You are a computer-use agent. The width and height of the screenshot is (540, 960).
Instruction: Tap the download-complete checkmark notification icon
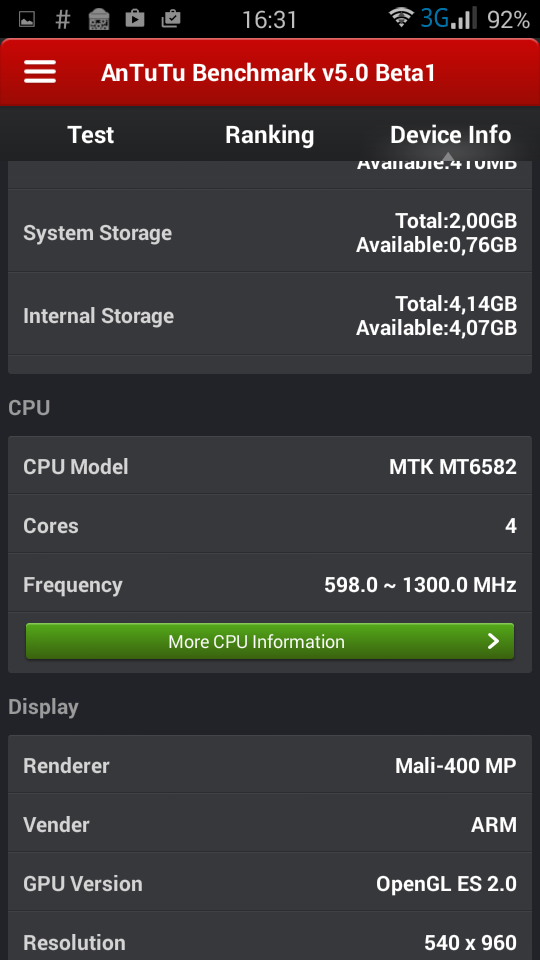(x=171, y=20)
